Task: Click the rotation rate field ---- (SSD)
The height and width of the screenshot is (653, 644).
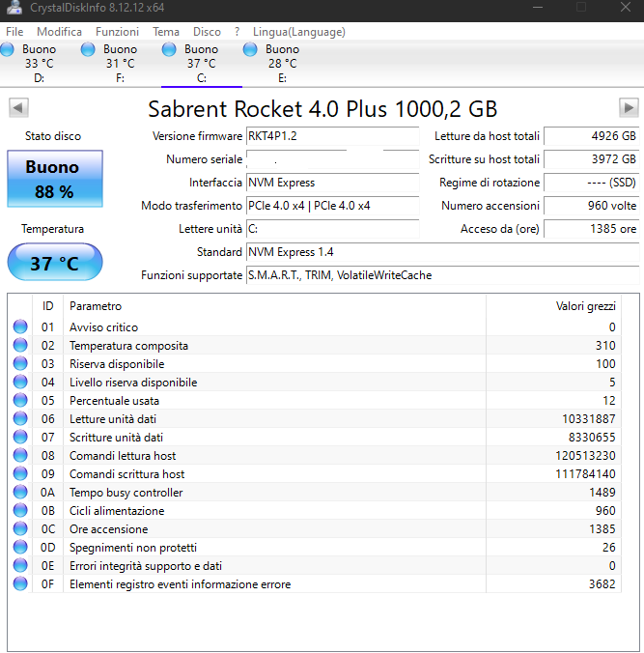Action: click(x=592, y=183)
